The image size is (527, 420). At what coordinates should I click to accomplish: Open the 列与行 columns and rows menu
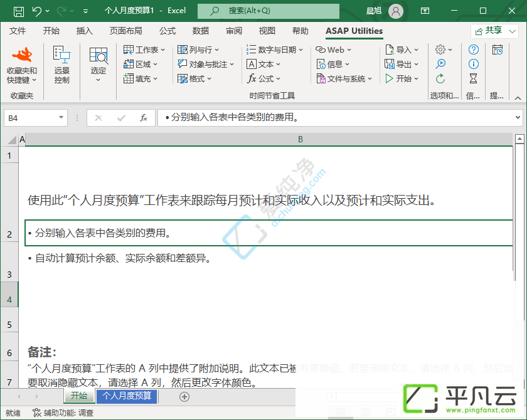[198, 50]
